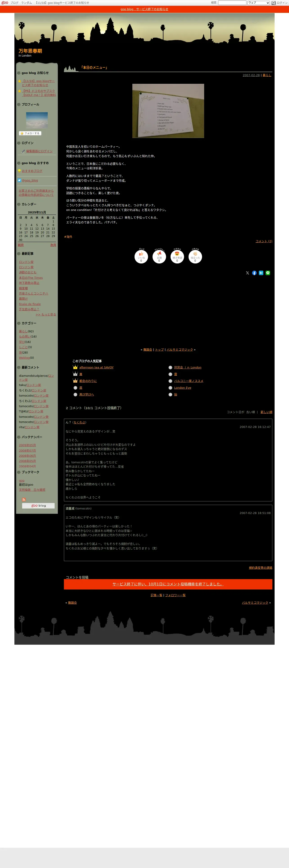Open the コメント (2) link
Screen dimensions: 289x868
264,241
